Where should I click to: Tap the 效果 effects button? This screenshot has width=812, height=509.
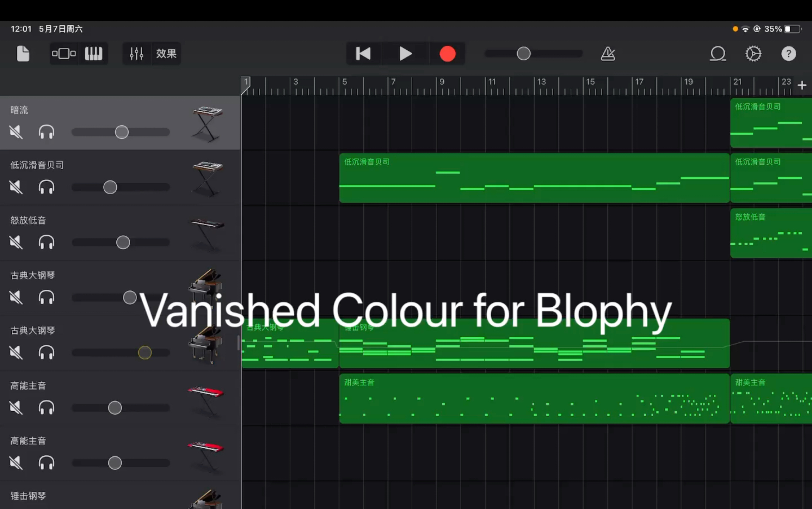pos(166,54)
